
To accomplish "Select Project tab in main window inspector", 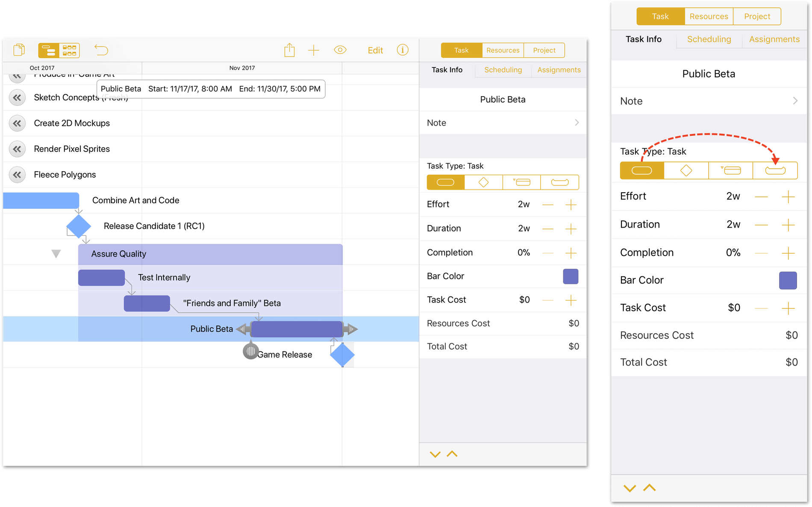I will 544,50.
